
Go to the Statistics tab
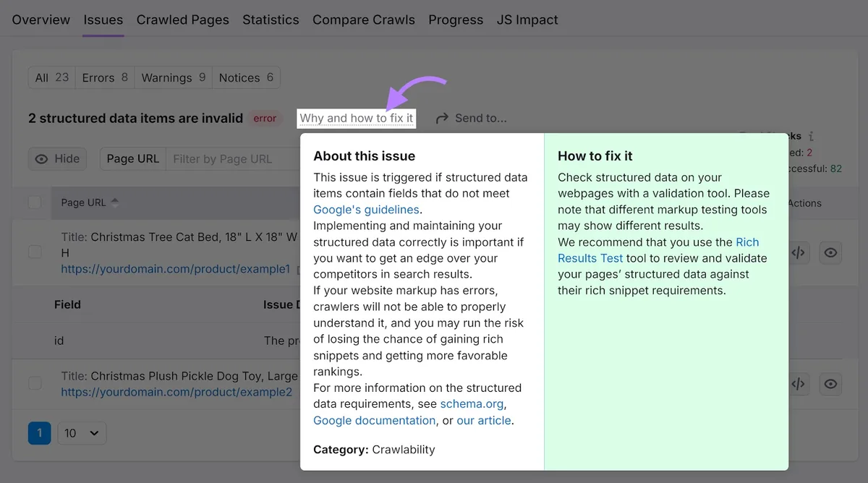271,20
